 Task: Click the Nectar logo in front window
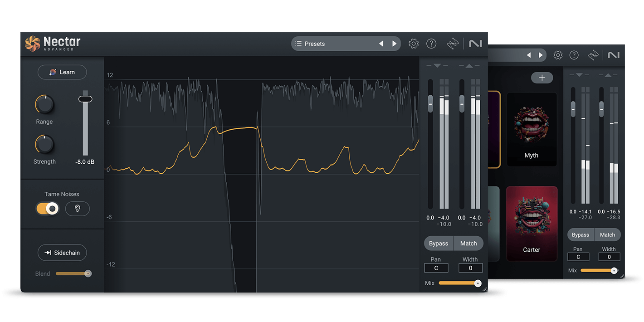[x=53, y=44]
